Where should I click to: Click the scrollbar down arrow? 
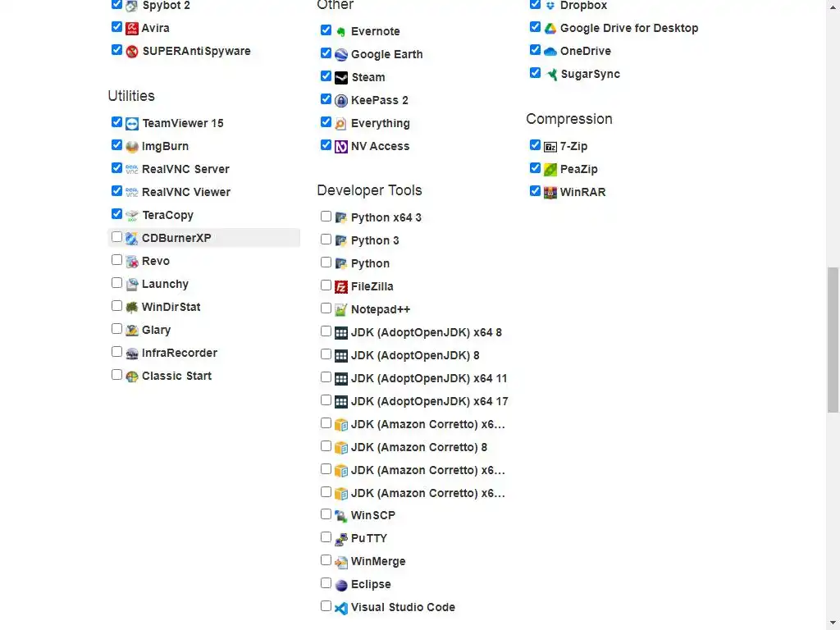point(833,624)
